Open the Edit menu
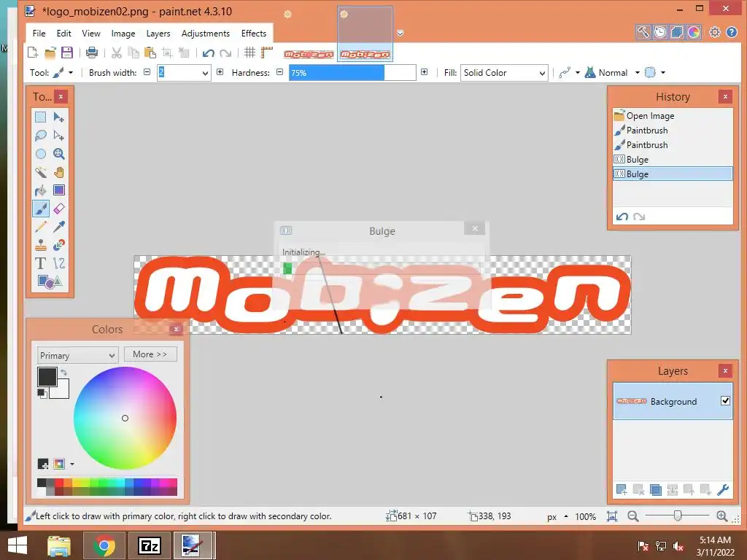This screenshot has height=560, width=747. pyautogui.click(x=64, y=34)
